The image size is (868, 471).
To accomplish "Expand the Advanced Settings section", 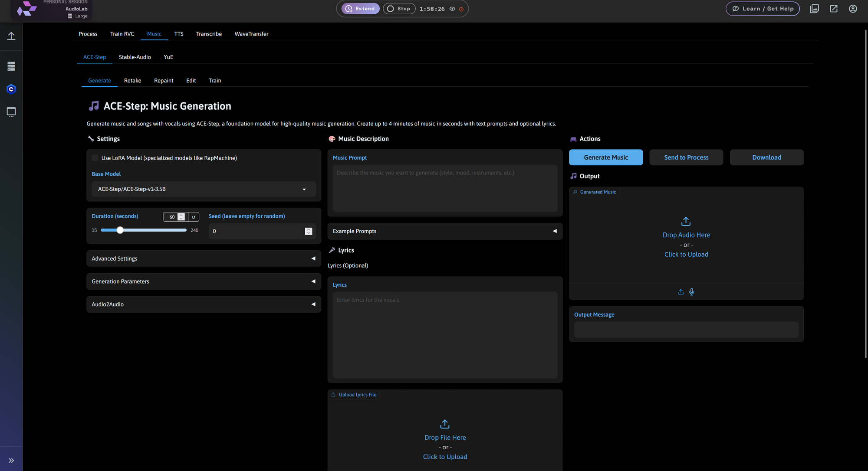I will click(x=203, y=258).
